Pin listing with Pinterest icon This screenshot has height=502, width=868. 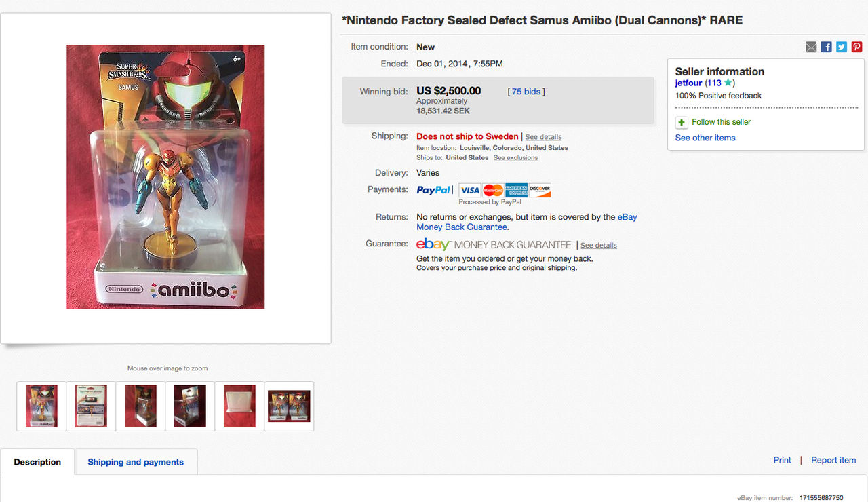coord(857,47)
